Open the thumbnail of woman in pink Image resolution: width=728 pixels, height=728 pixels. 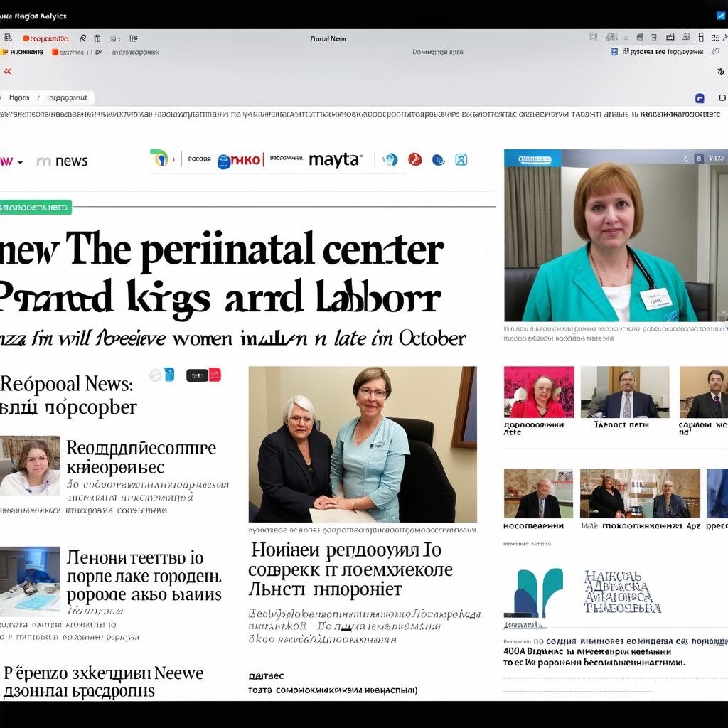pos(539,392)
